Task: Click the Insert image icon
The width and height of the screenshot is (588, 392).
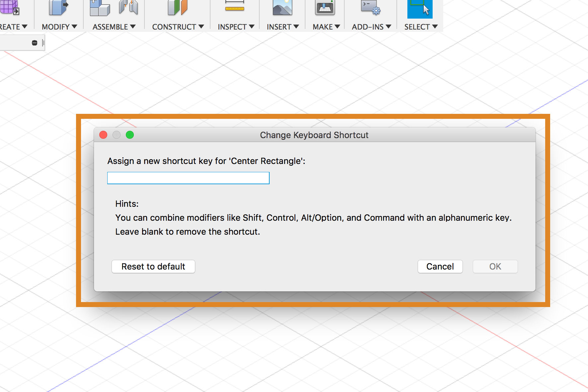Action: click(283, 8)
